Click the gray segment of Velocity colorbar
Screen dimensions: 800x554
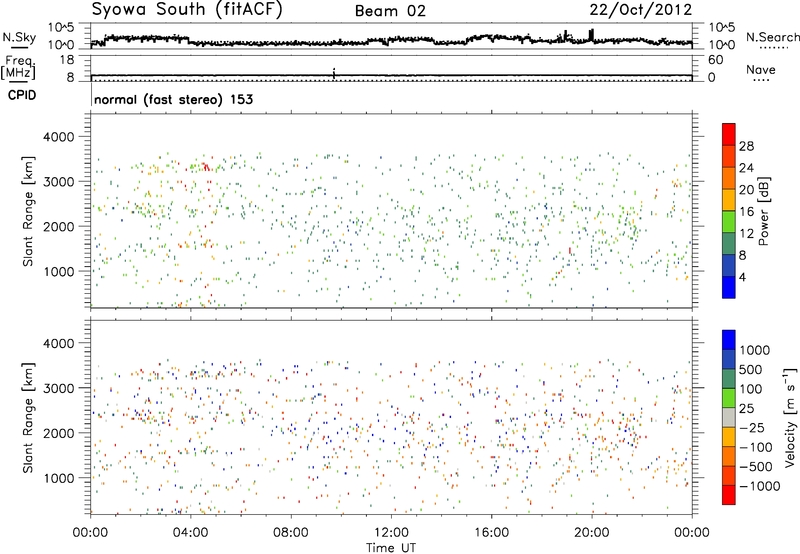tap(729, 417)
